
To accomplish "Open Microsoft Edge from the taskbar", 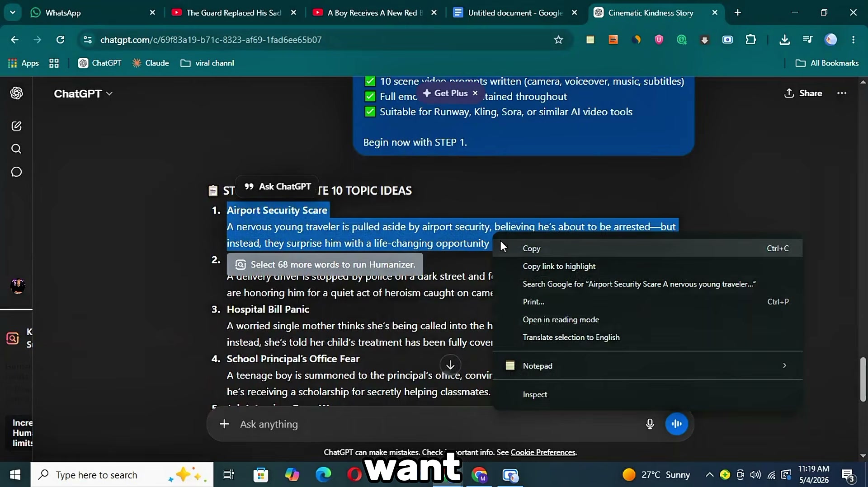I will [323, 475].
